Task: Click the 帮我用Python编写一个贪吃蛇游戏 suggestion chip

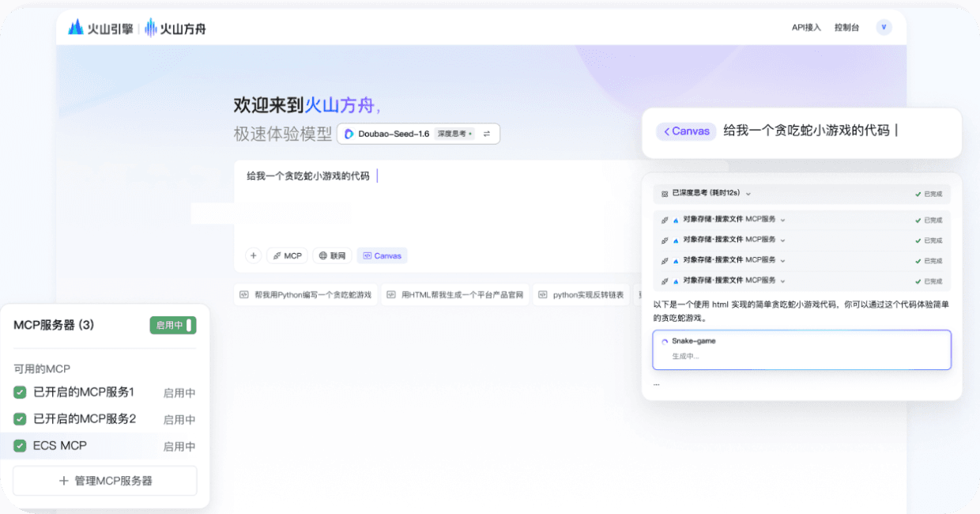Action: (305, 293)
